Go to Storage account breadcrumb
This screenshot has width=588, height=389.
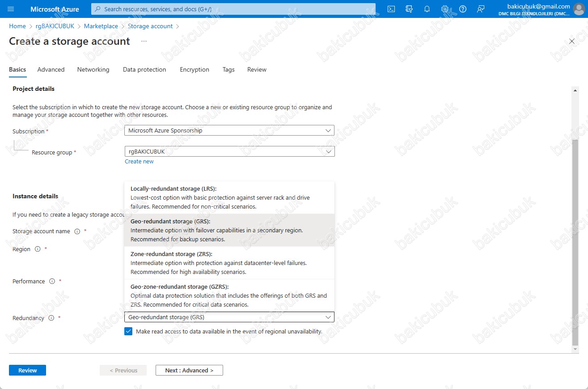pos(150,26)
